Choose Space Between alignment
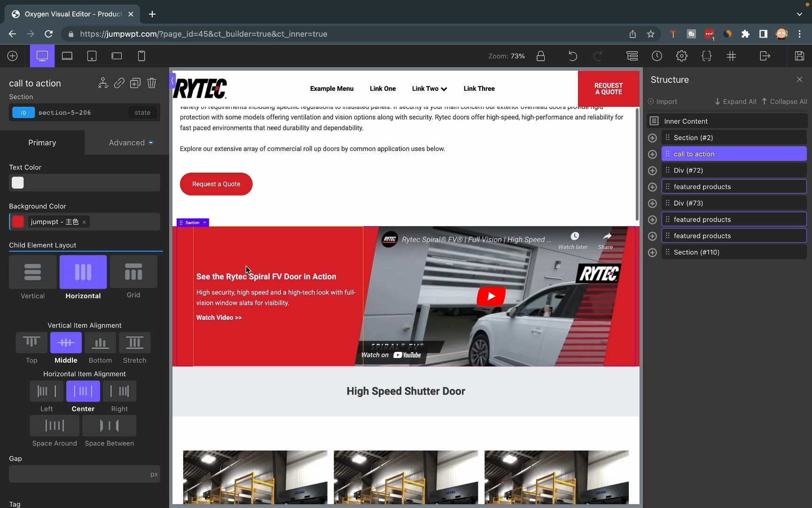812x508 pixels. click(109, 426)
